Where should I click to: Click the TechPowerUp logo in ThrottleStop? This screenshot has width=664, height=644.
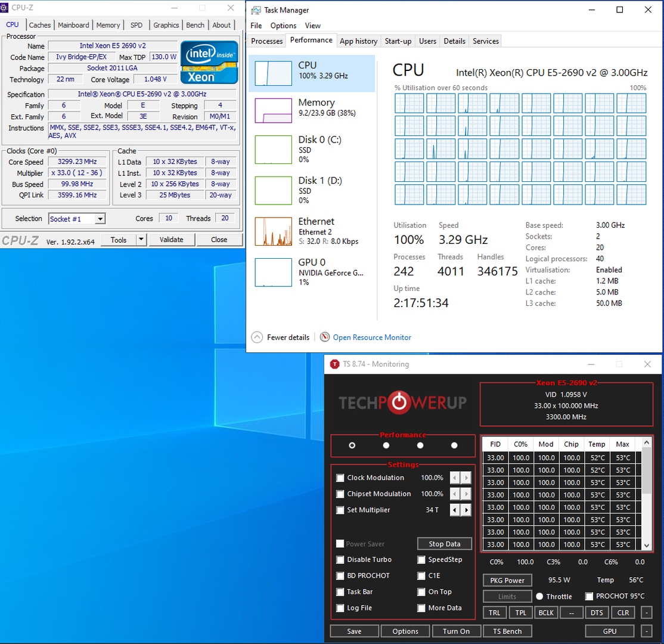[x=402, y=402]
